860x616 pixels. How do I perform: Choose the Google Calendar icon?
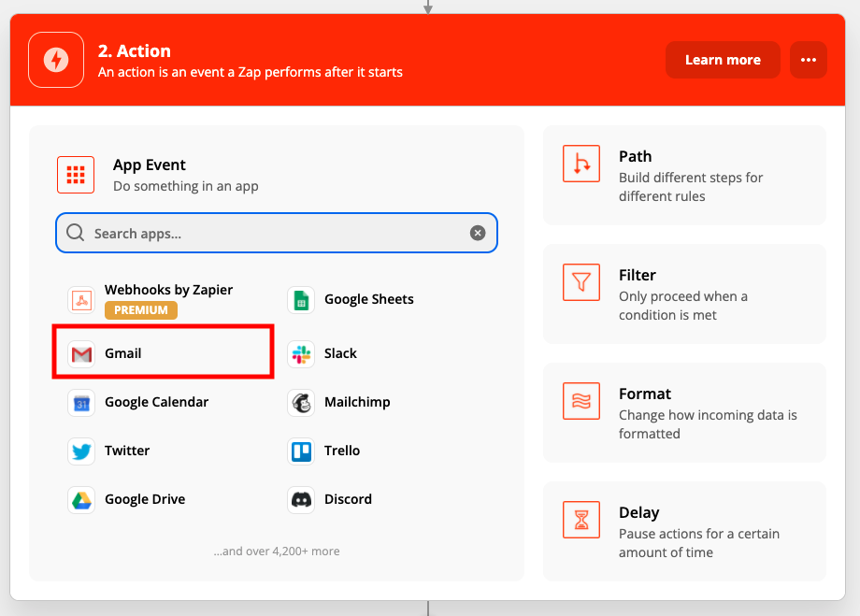[82, 403]
